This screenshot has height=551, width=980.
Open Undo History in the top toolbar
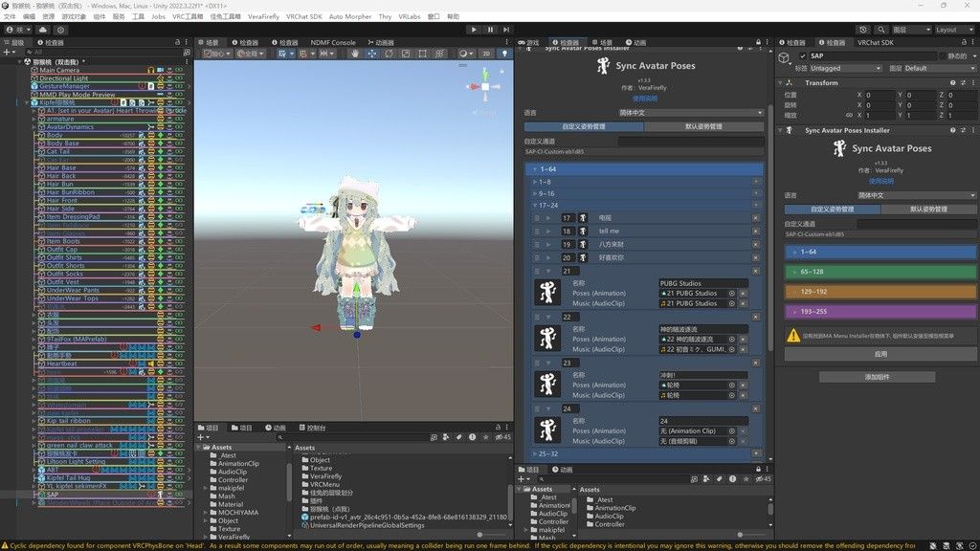(863, 30)
